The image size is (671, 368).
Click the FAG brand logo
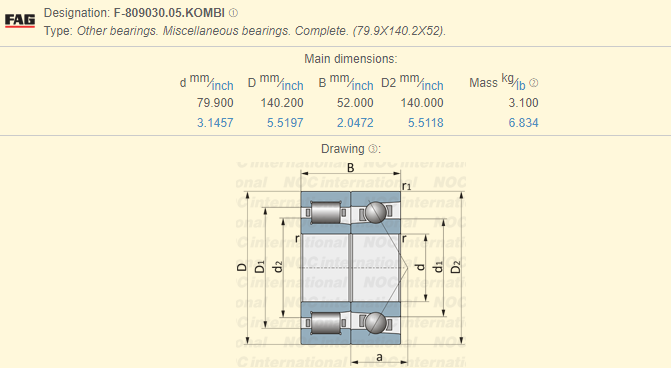tap(20, 21)
